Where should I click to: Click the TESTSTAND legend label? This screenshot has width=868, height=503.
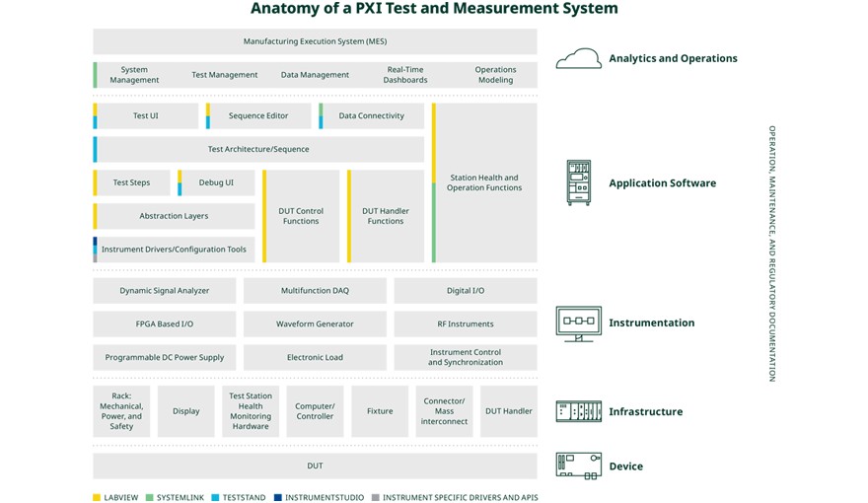pos(245,497)
